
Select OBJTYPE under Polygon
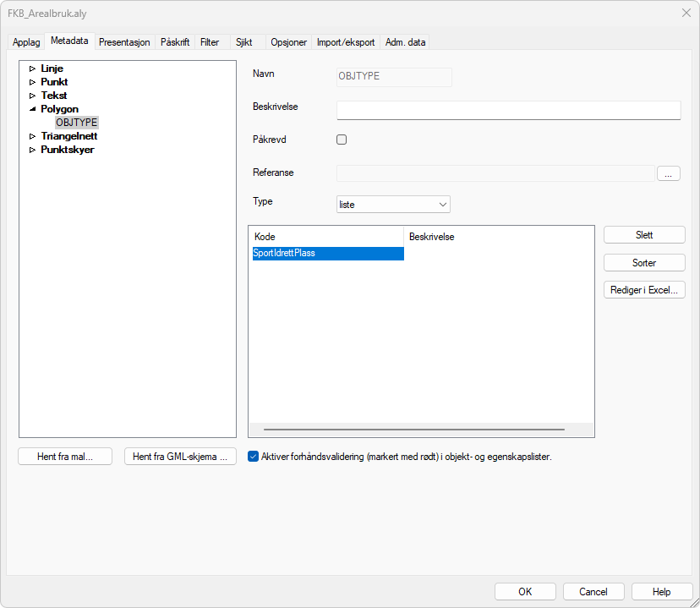click(x=77, y=123)
